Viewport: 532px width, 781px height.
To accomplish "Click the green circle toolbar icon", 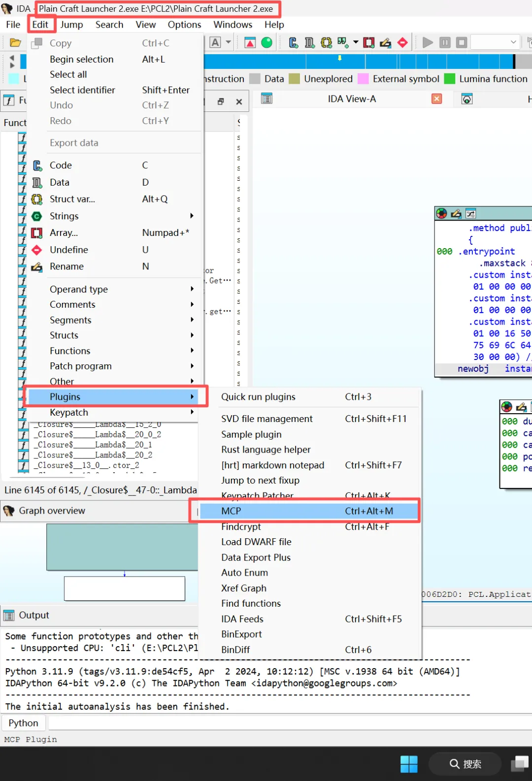I will 267,43.
